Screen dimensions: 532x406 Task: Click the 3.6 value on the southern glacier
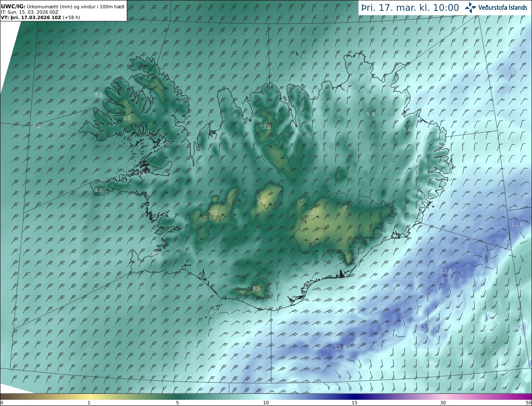256,289
